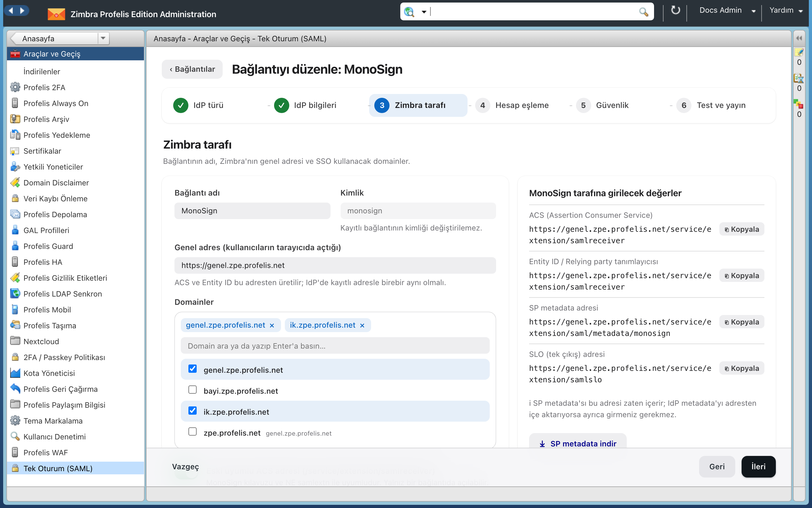Select Tek Oturum (SAML) in sidebar
This screenshot has height=508, width=812.
pos(75,468)
